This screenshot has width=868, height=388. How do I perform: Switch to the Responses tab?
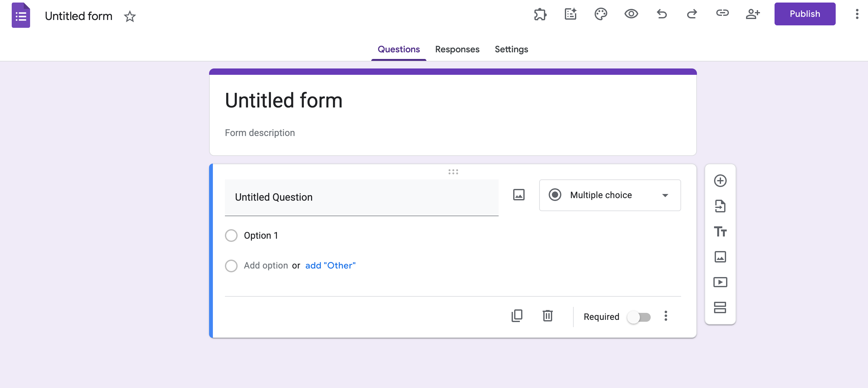tap(457, 49)
